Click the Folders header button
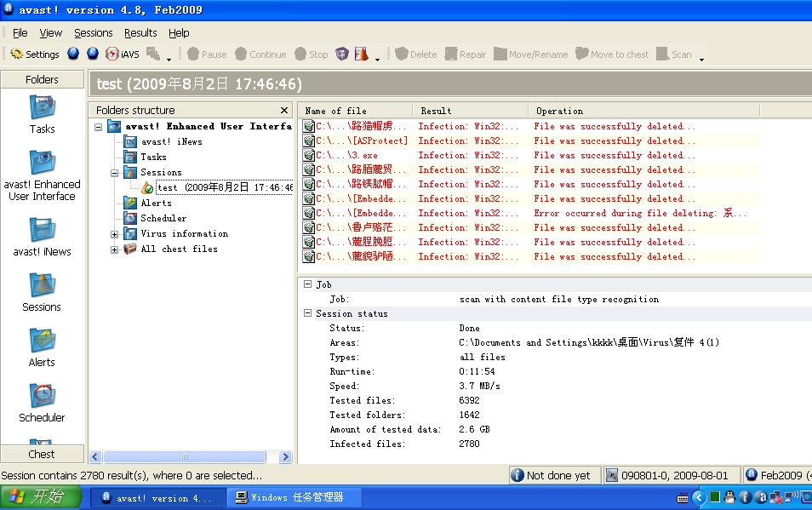Viewport: 812px width, 510px height. point(42,79)
